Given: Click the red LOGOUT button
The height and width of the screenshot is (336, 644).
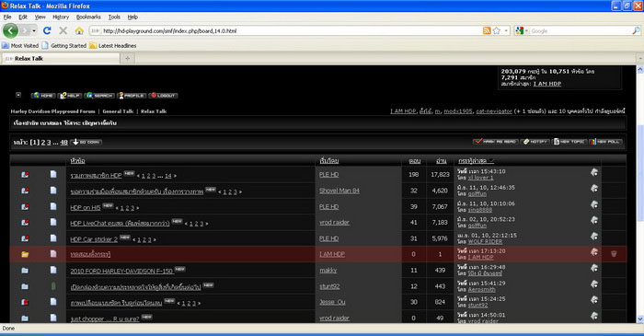Looking at the screenshot, I should 163,96.
